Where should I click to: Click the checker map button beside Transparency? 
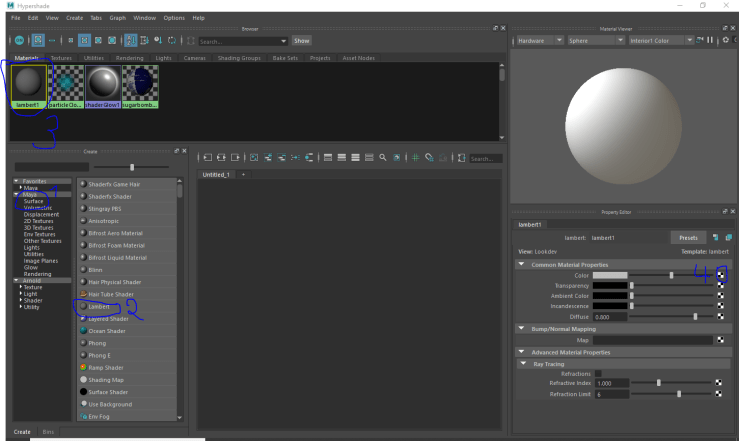(x=720, y=286)
